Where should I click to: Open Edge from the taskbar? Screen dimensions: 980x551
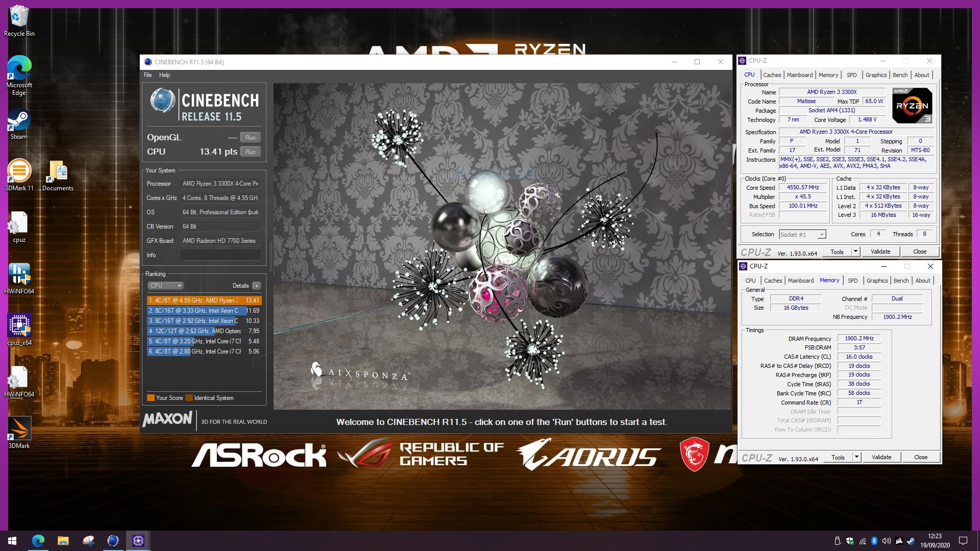coord(38,541)
